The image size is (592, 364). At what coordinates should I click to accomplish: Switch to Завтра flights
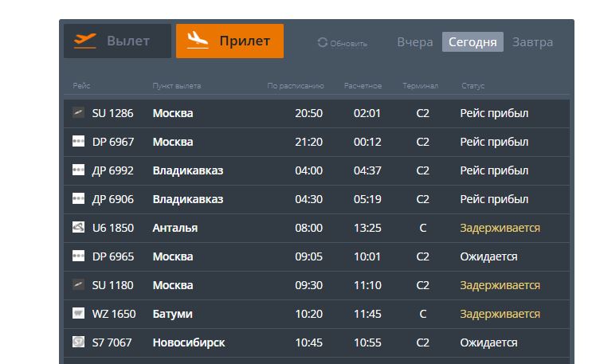tap(533, 42)
